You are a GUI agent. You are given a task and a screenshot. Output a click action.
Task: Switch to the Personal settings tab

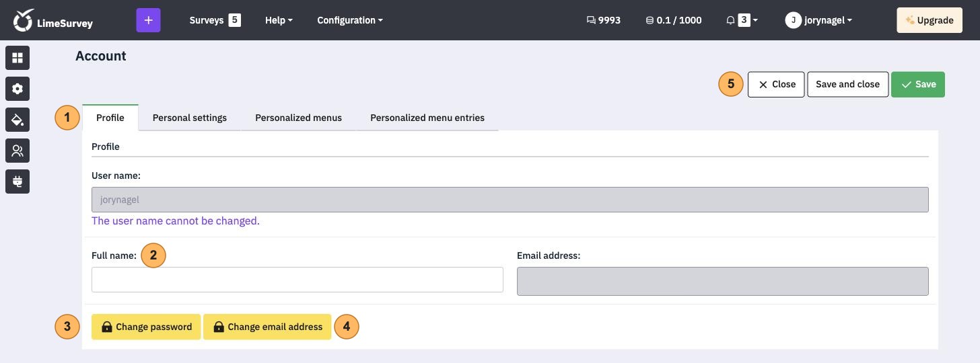190,118
